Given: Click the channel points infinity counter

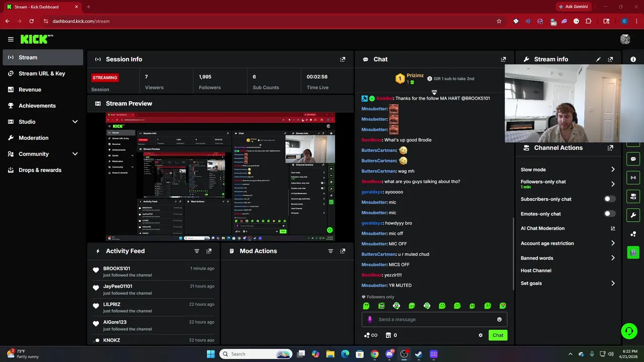Looking at the screenshot, I should tap(371, 335).
